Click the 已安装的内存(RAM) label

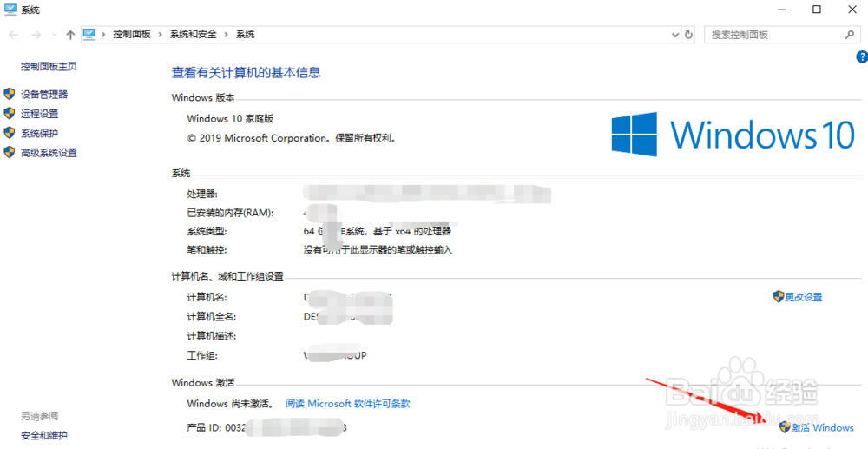click(x=230, y=213)
